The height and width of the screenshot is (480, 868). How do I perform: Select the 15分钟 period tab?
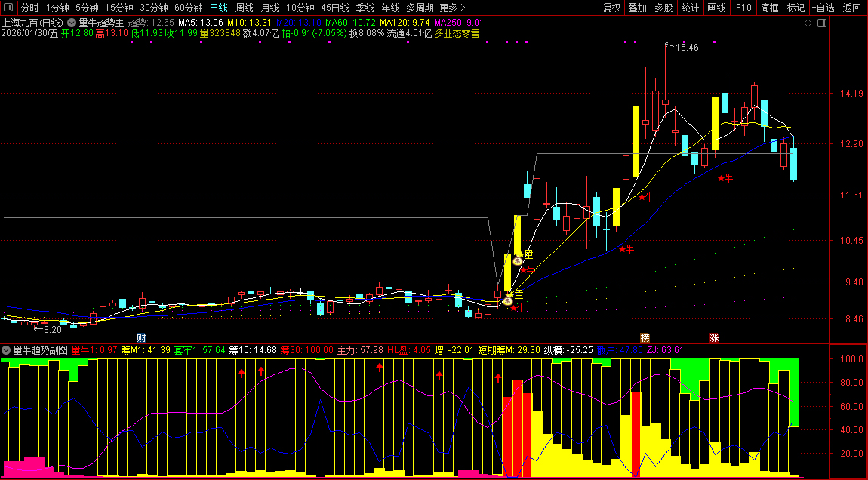point(119,8)
